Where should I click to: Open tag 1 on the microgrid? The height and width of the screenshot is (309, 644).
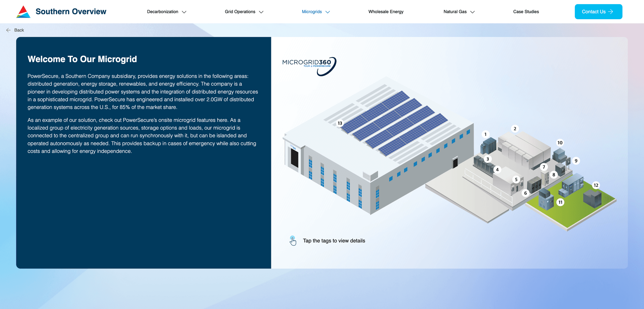(x=485, y=134)
